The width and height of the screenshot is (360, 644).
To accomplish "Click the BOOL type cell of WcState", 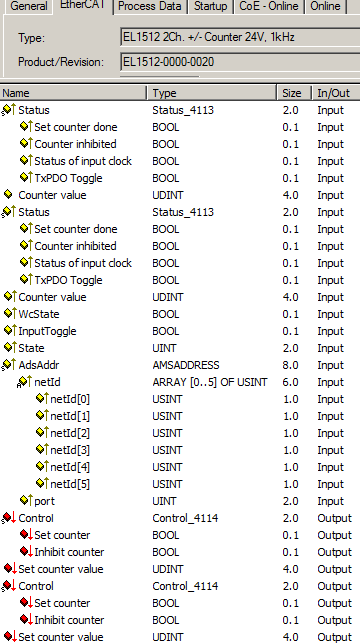I will tap(165, 314).
